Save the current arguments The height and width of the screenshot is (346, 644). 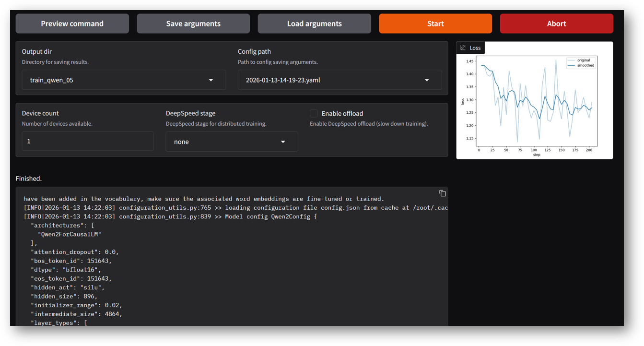tap(193, 23)
